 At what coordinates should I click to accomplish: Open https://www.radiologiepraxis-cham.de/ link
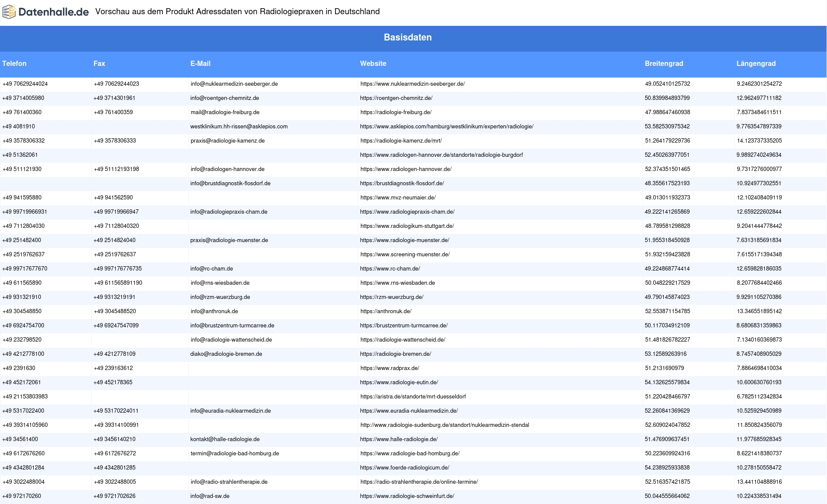pos(407,212)
